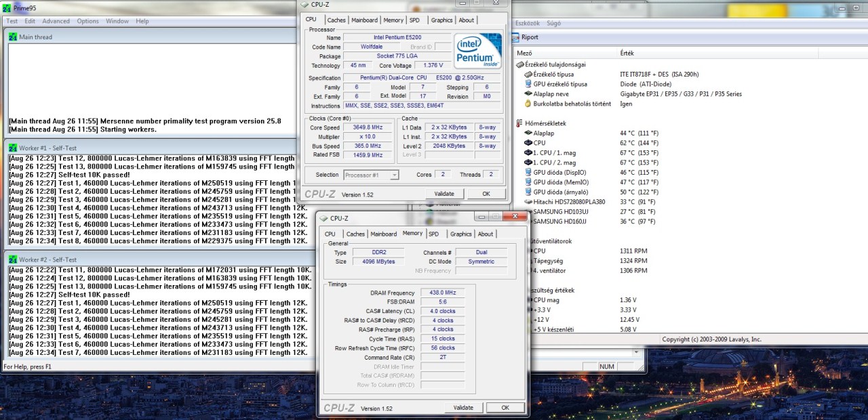Click the Érzékelő típusa row icon
Viewport: 868px width, 420px height.
click(528, 75)
